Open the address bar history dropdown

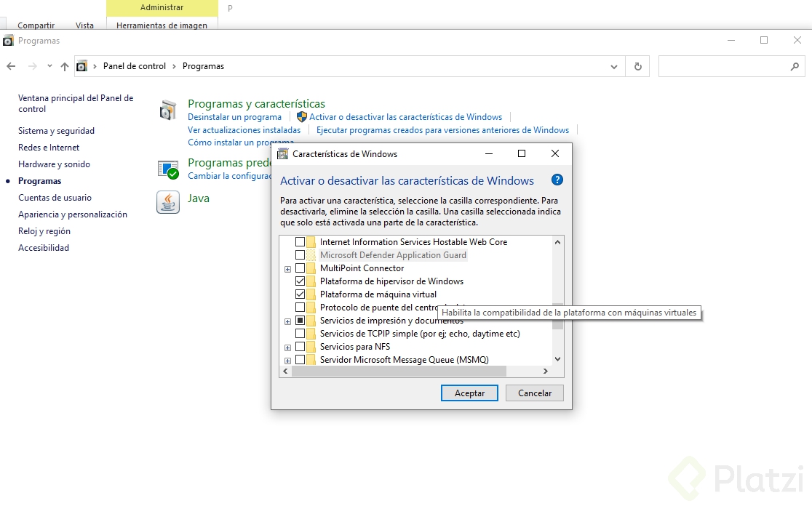613,67
